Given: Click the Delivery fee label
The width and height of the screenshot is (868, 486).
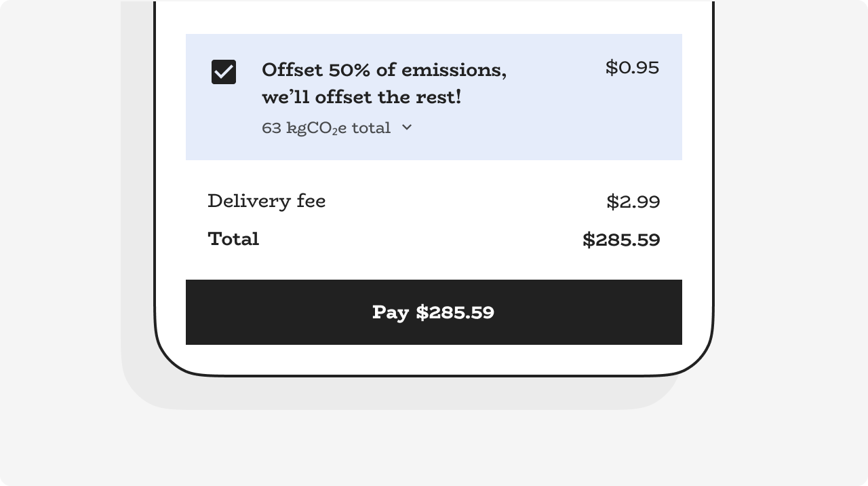Looking at the screenshot, I should point(267,201).
